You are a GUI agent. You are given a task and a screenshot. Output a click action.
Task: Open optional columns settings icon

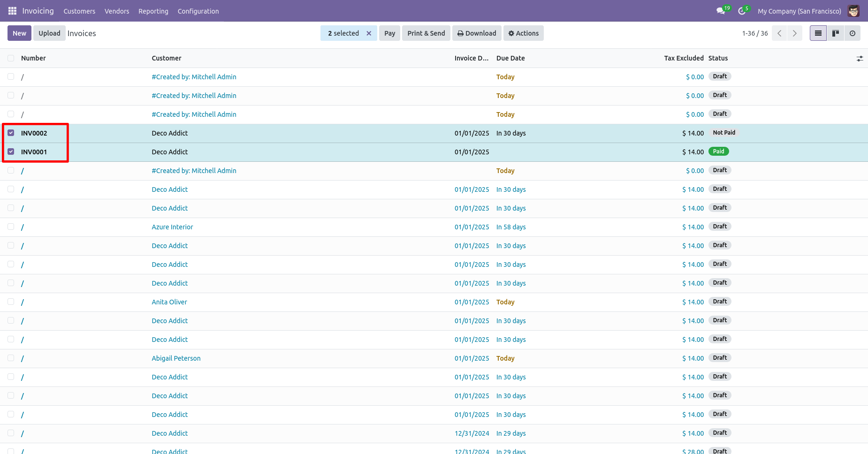[x=860, y=59]
